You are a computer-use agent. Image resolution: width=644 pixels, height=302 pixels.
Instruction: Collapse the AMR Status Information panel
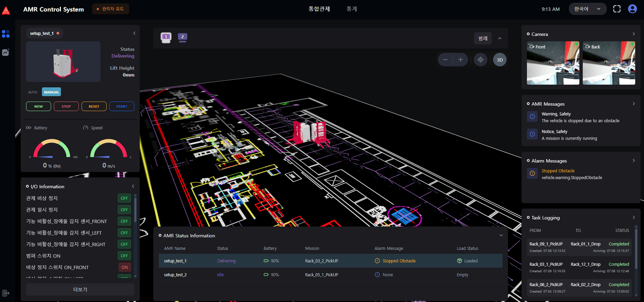(x=501, y=236)
